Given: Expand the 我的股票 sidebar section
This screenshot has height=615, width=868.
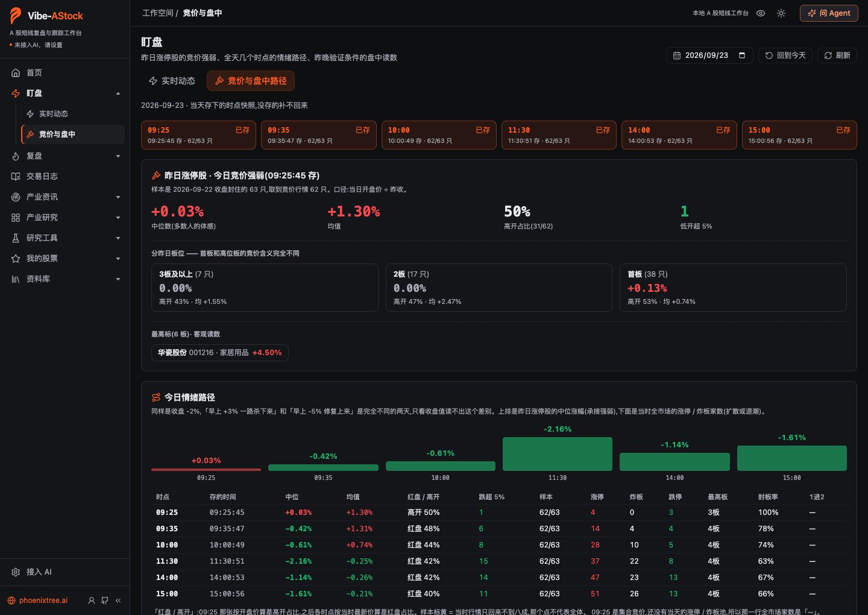Looking at the screenshot, I should [x=118, y=259].
